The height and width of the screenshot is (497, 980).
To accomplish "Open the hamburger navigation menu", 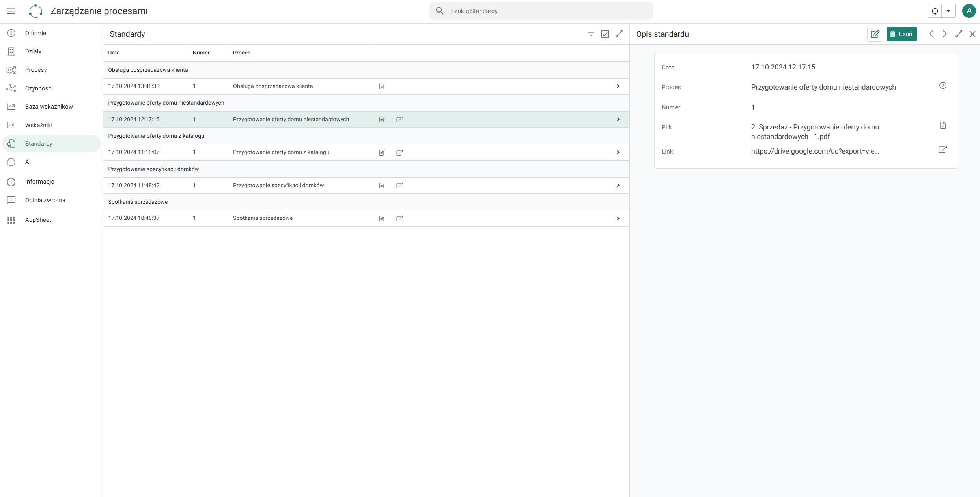I will (x=11, y=11).
